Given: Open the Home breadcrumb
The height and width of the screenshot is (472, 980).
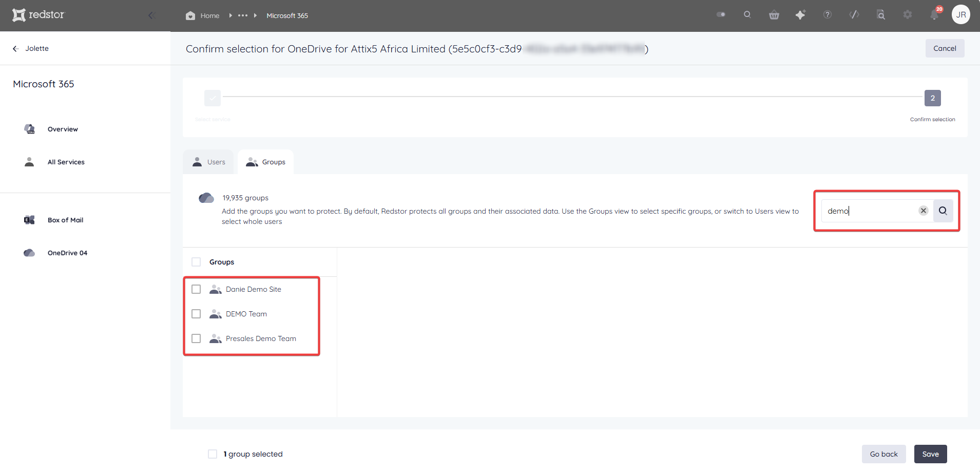Looking at the screenshot, I should (x=209, y=15).
